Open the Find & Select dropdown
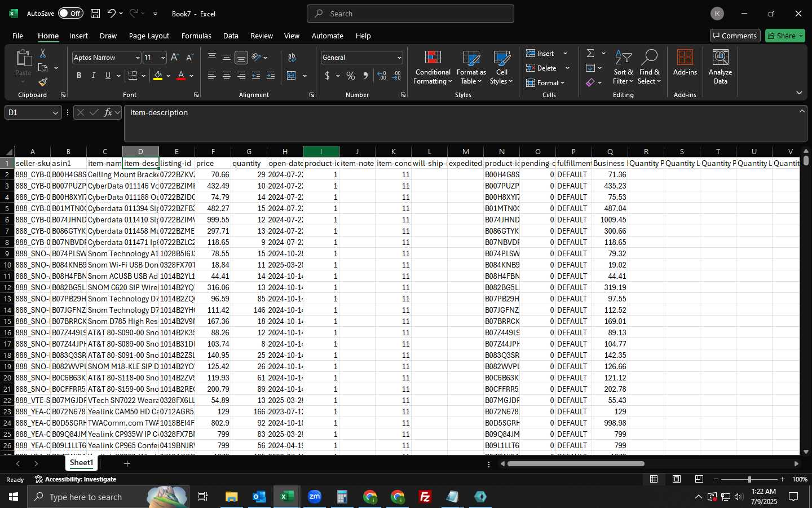This screenshot has width=812, height=508. (649, 67)
